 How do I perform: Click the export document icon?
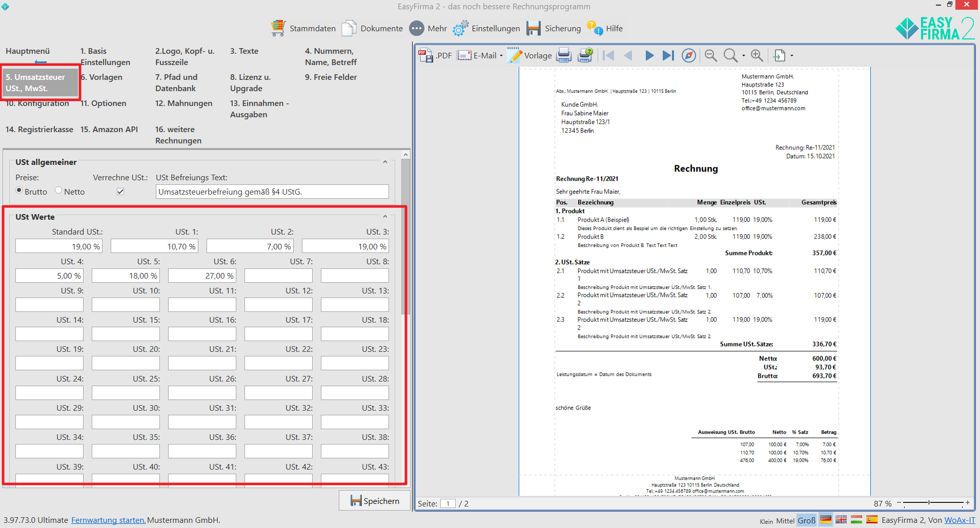tap(780, 55)
